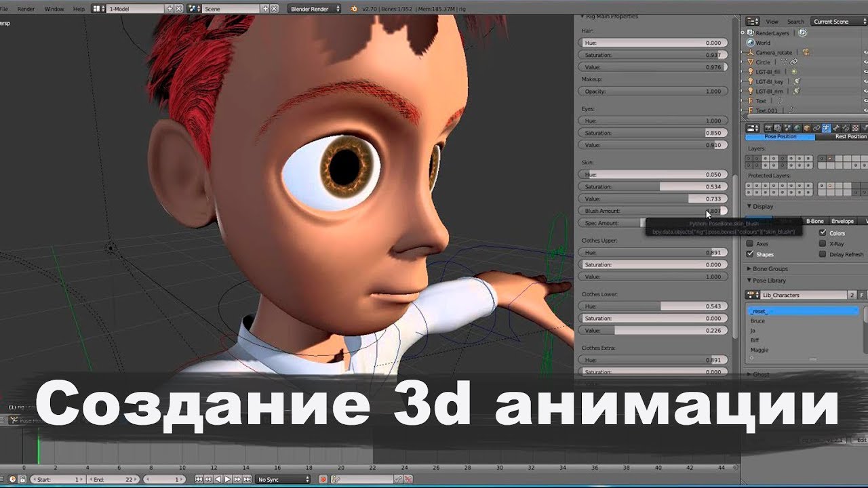Open the Render properties tab icon

768,128
